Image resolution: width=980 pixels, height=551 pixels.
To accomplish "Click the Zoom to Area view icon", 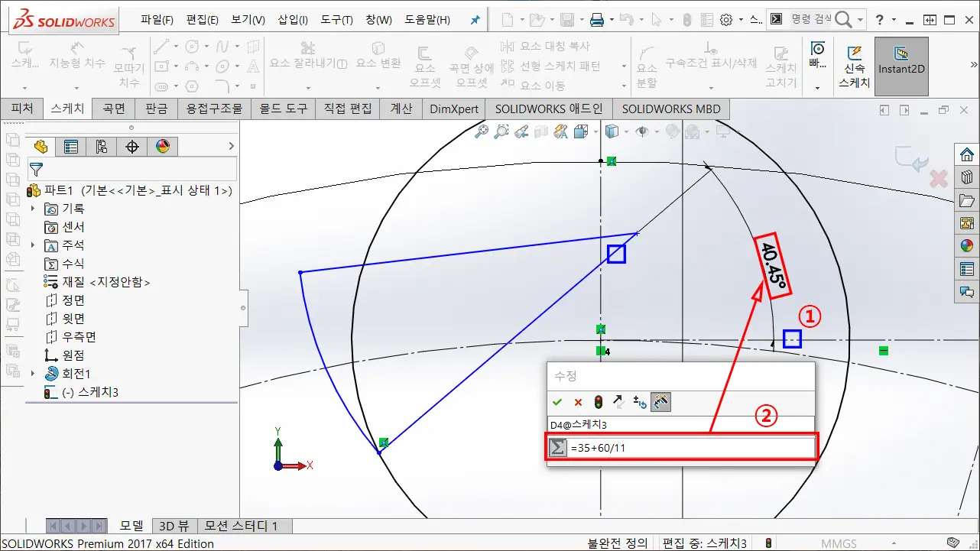I will 501,131.
